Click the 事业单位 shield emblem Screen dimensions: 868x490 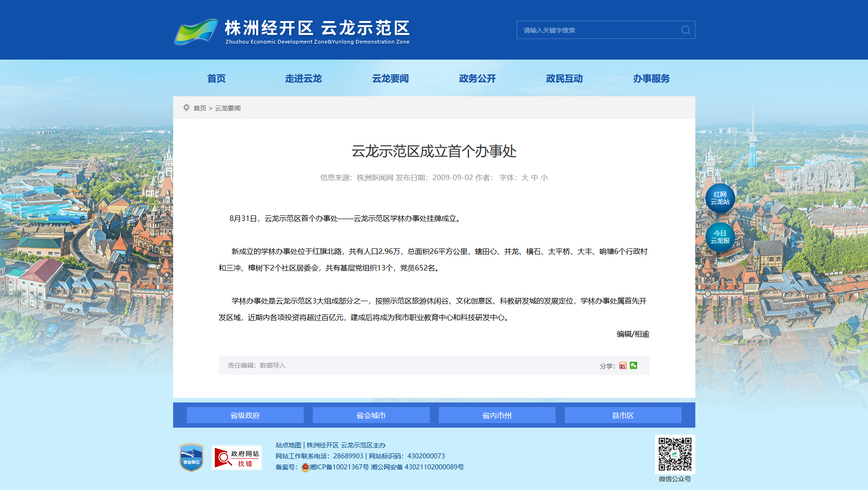coord(191,457)
